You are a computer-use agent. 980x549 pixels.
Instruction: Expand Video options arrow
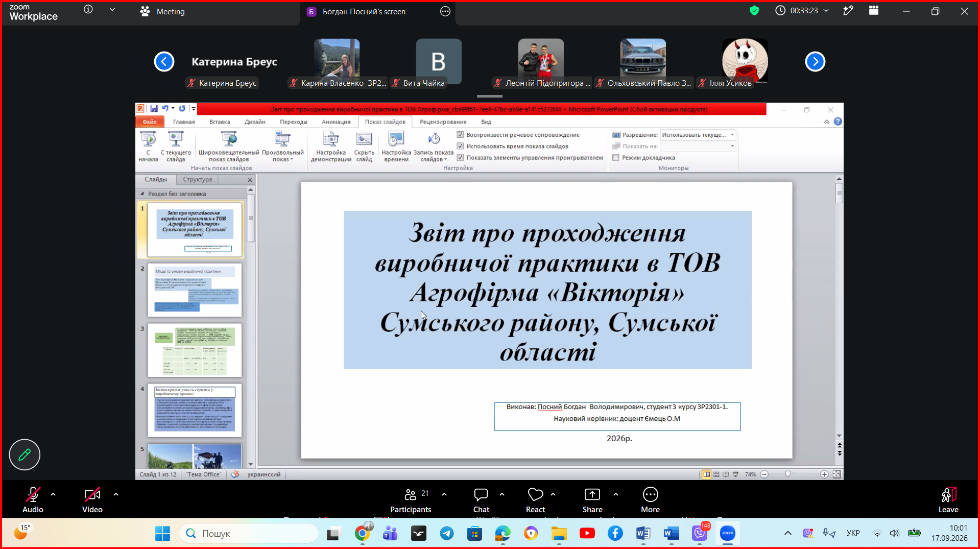(x=116, y=494)
